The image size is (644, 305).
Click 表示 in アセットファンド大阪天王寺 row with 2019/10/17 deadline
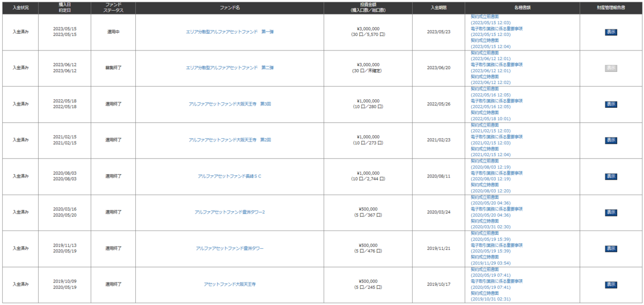[611, 285]
